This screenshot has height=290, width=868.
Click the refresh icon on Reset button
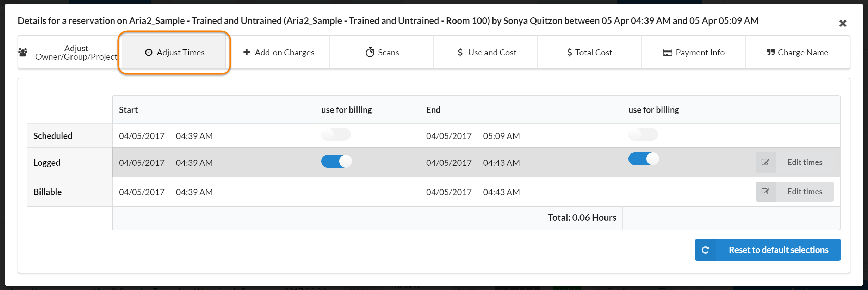(x=705, y=250)
